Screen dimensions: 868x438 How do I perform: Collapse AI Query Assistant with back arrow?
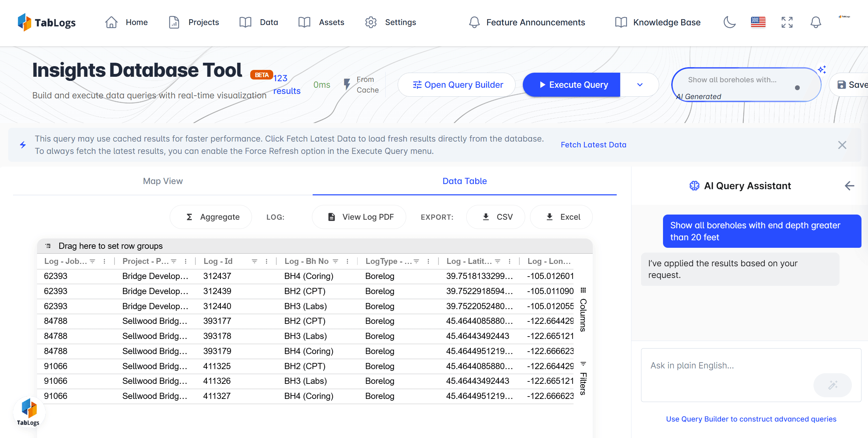[849, 186]
